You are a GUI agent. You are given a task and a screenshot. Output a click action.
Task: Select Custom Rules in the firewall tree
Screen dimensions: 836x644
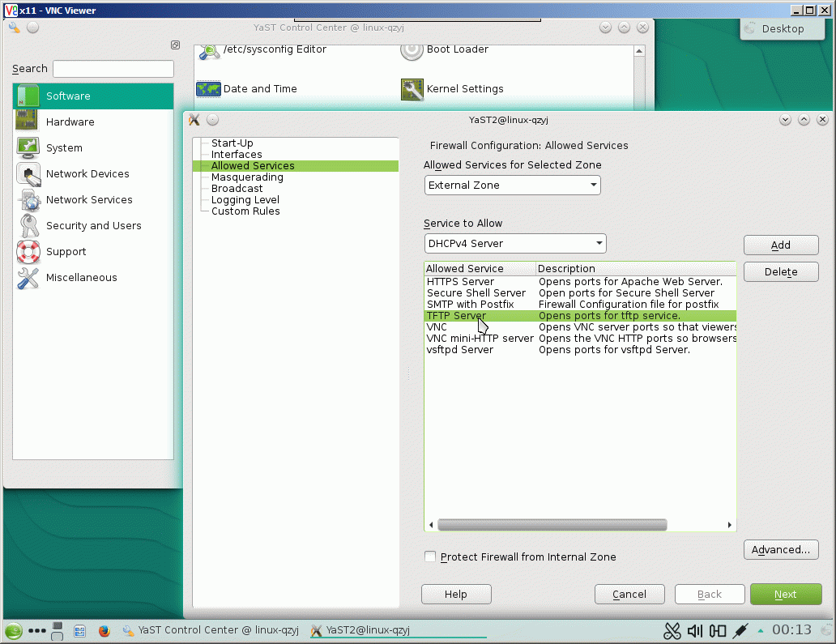pyautogui.click(x=245, y=211)
